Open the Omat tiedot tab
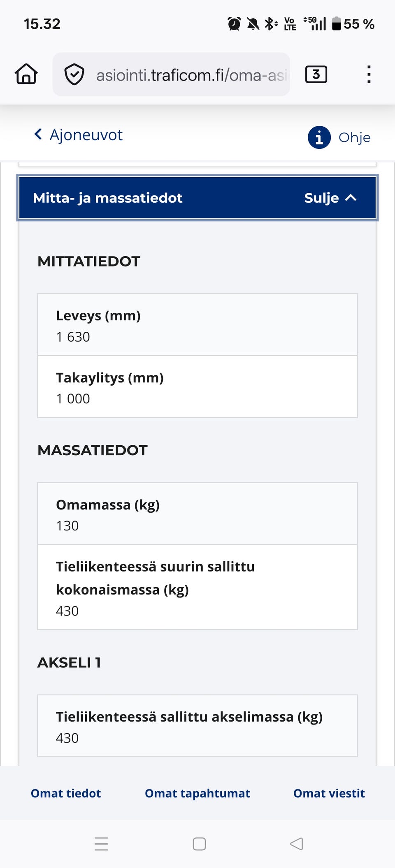The image size is (395, 868). pyautogui.click(x=66, y=793)
